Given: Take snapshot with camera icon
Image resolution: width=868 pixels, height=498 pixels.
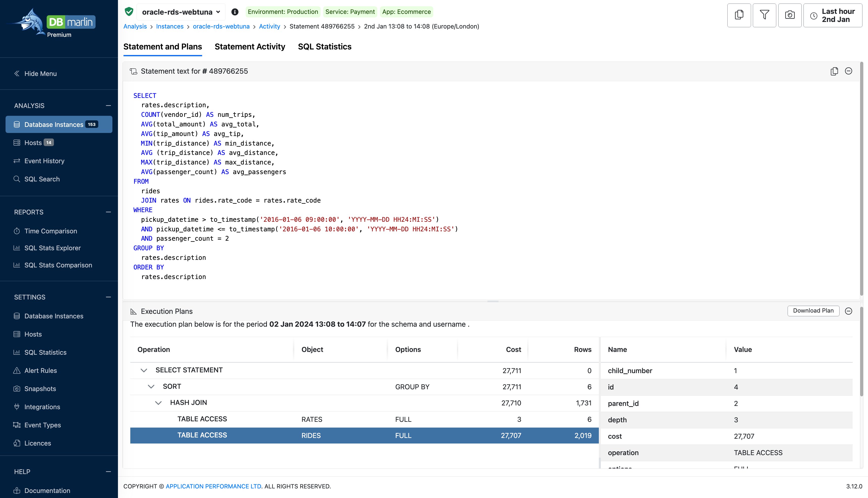Looking at the screenshot, I should (790, 15).
